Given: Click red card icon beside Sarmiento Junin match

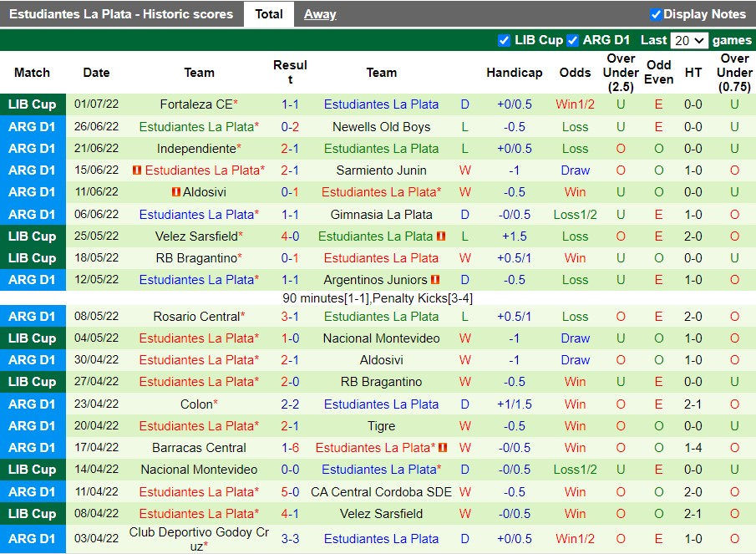Looking at the screenshot, I should (x=137, y=170).
